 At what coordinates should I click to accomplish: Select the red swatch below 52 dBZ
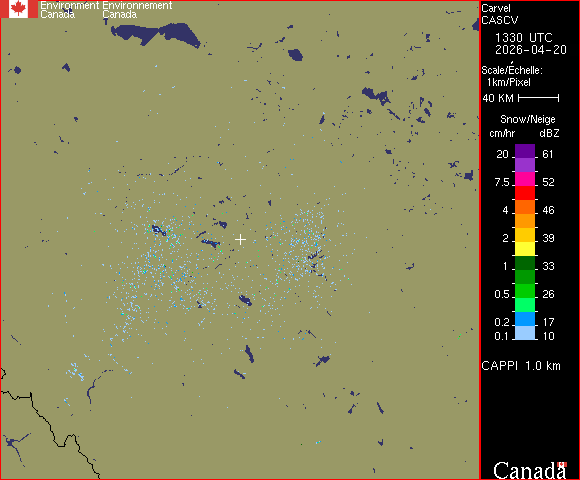[x=525, y=193]
